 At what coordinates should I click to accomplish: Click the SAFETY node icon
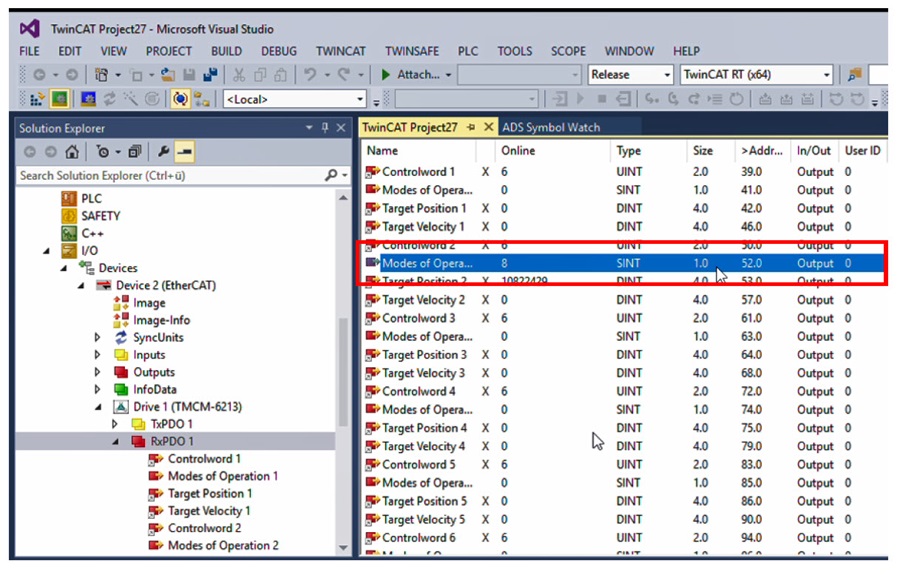(69, 216)
